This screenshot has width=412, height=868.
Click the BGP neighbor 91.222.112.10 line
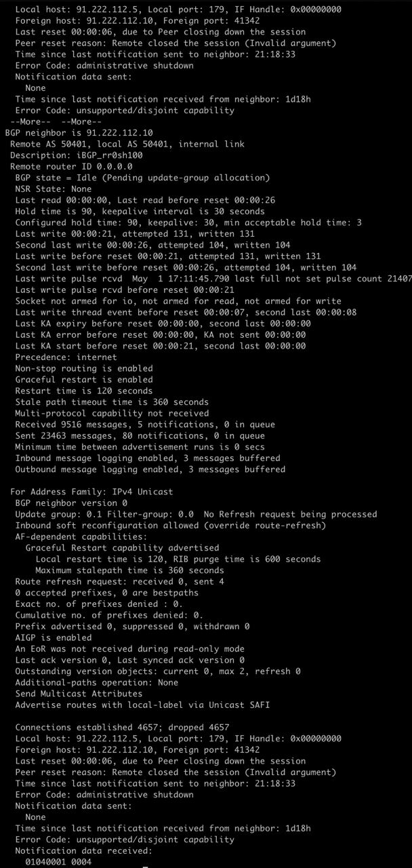pos(79,133)
